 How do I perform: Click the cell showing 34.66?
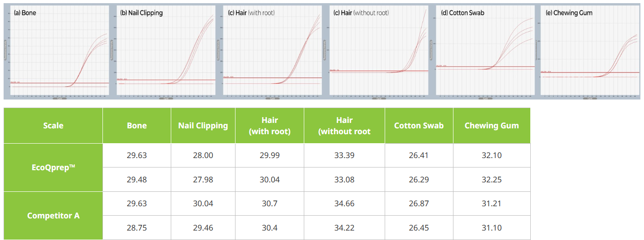pyautogui.click(x=344, y=204)
